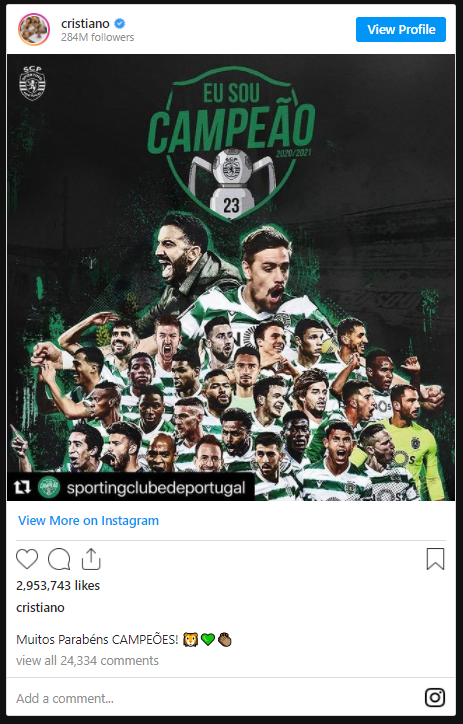This screenshot has width=463, height=724.
Task: Click the blue verified badge
Action: click(120, 23)
